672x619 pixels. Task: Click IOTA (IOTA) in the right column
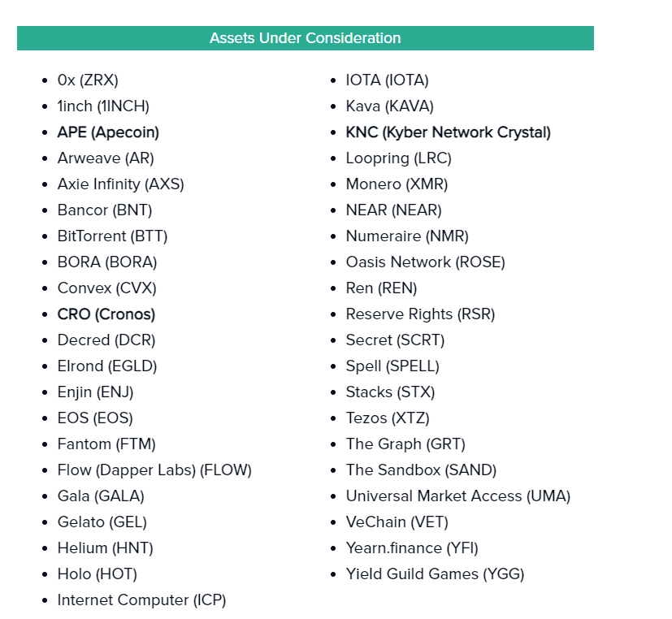click(387, 80)
